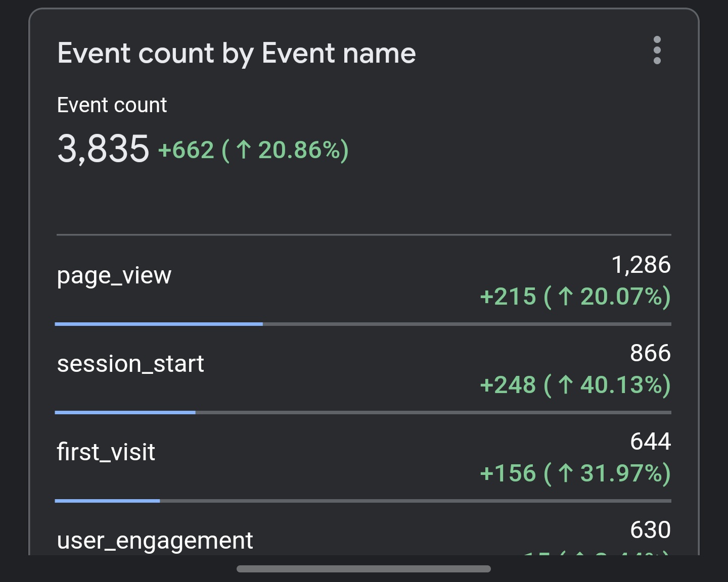The image size is (728, 582).
Task: Click the page_view blue progress bar
Action: click(x=159, y=324)
